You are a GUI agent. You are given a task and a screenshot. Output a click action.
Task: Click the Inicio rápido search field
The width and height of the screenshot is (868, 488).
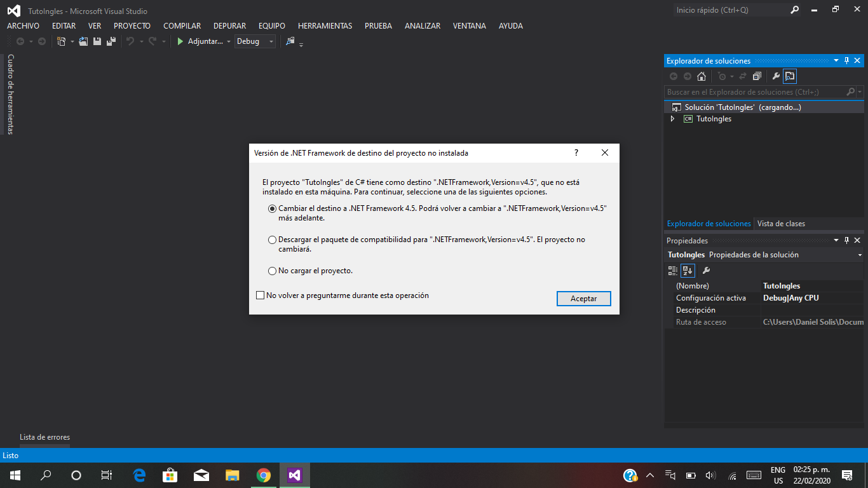click(x=729, y=10)
